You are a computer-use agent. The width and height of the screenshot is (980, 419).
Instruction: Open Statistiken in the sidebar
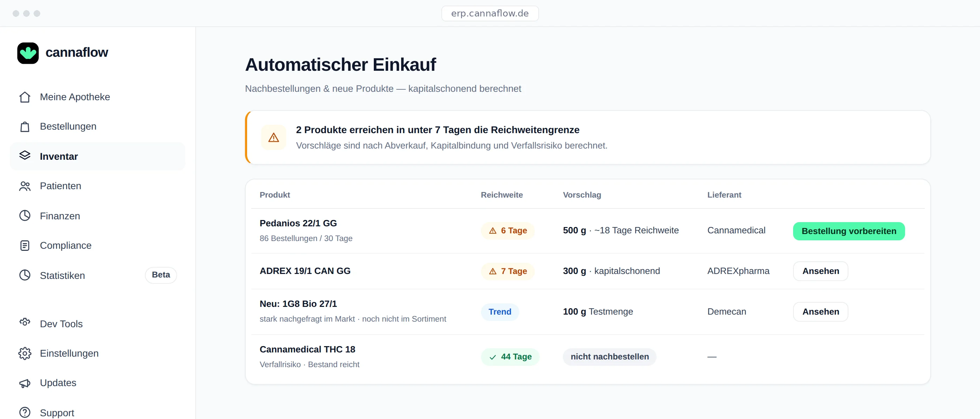(x=97, y=275)
